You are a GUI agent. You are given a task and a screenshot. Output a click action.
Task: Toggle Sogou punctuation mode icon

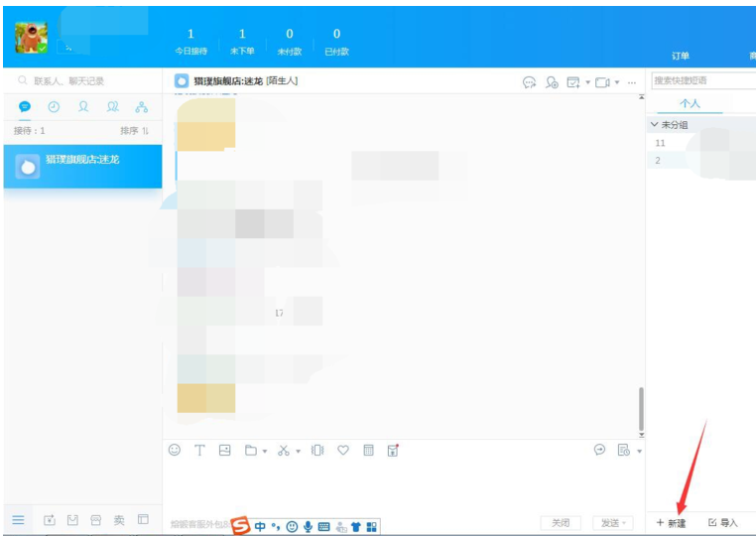pos(276,526)
